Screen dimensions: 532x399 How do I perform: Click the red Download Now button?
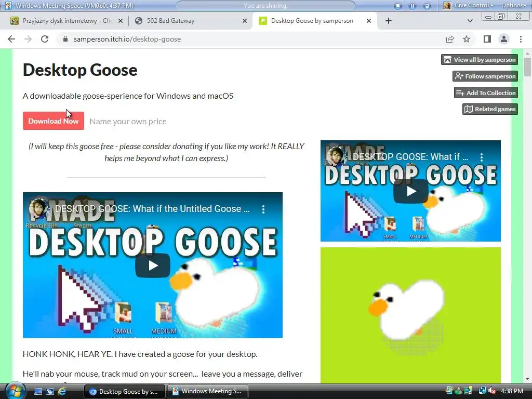[54, 121]
